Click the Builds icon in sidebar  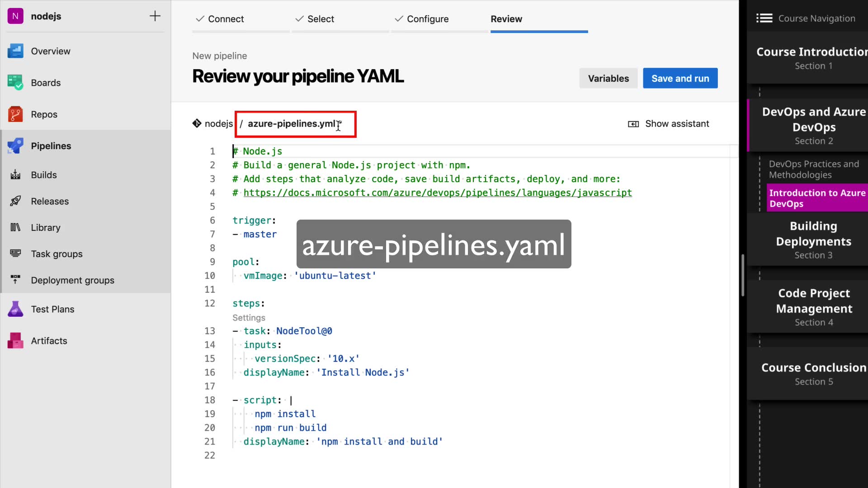(x=15, y=175)
